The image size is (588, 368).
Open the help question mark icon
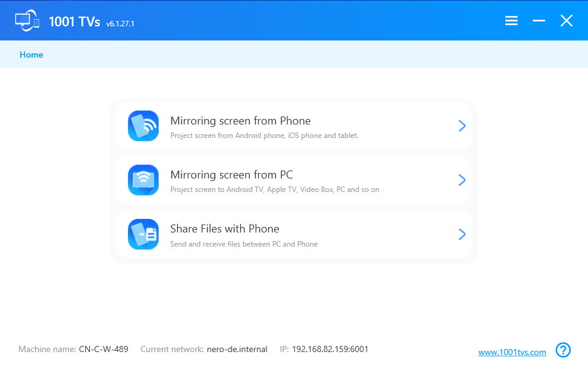(563, 350)
